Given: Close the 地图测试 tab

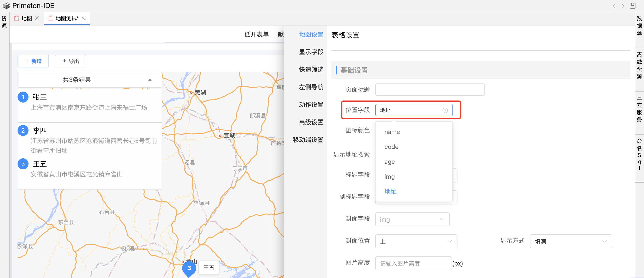Looking at the screenshot, I should click(x=84, y=18).
